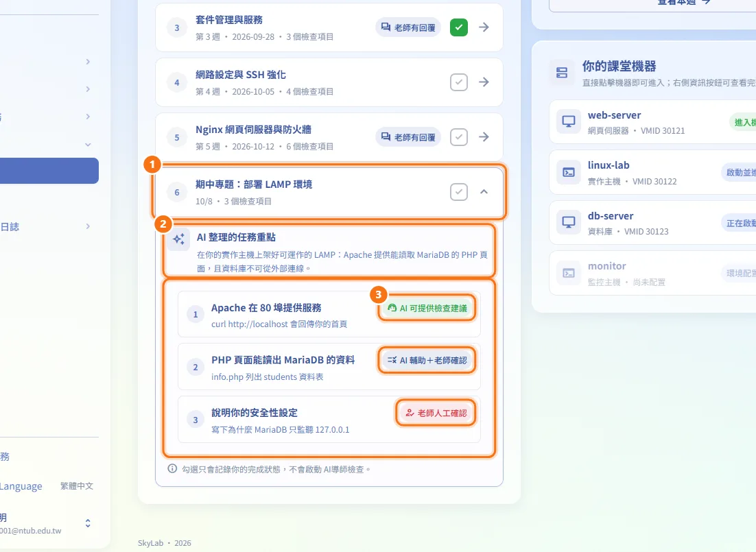Click the 正在啟動 status on db-server
Image resolution: width=756 pixels, height=552 pixels.
pyautogui.click(x=739, y=223)
